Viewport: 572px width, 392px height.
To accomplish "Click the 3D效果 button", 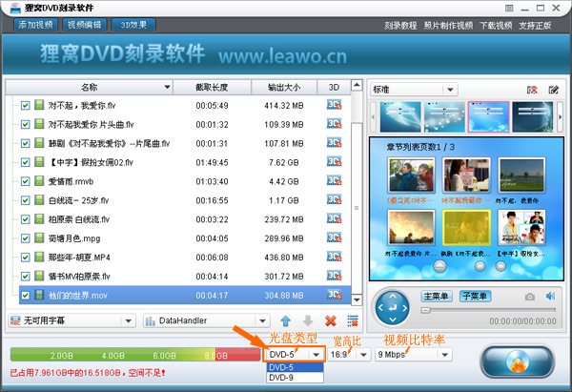I will coord(133,25).
